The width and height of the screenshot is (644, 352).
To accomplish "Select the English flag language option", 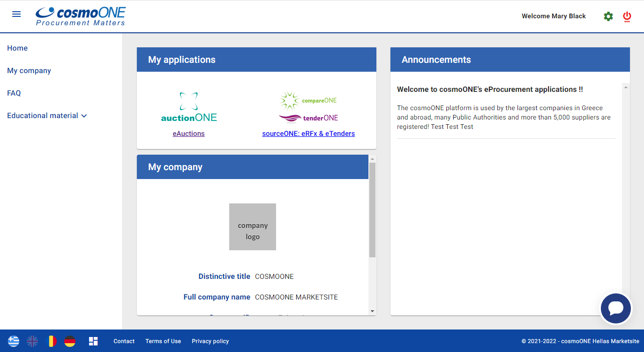I will [x=32, y=341].
